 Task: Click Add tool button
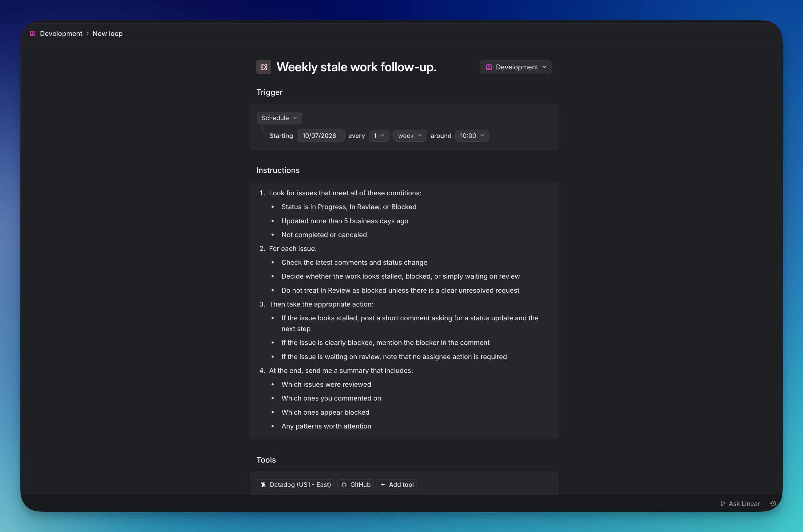397,484
